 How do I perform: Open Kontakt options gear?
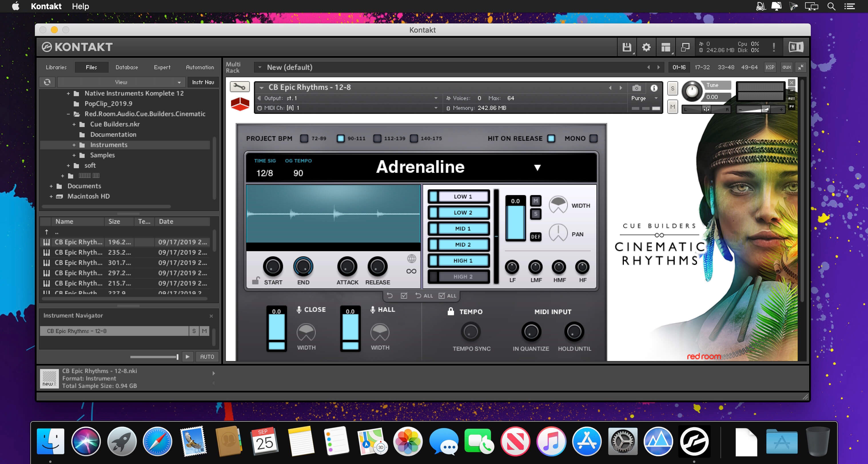click(646, 47)
